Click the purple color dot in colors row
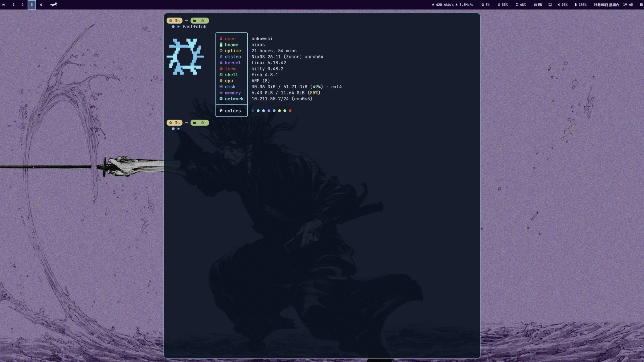Screen dimensions: 644x362 (x=269, y=111)
